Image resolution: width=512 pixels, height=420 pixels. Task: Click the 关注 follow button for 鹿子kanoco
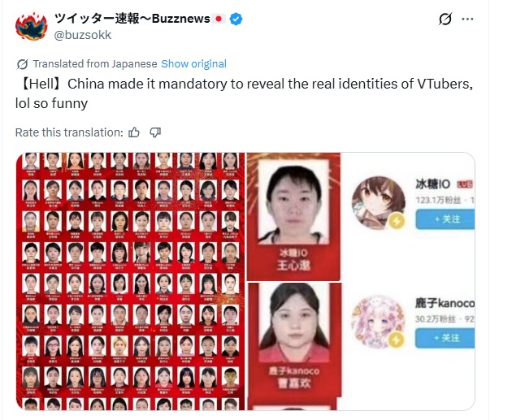pos(445,338)
